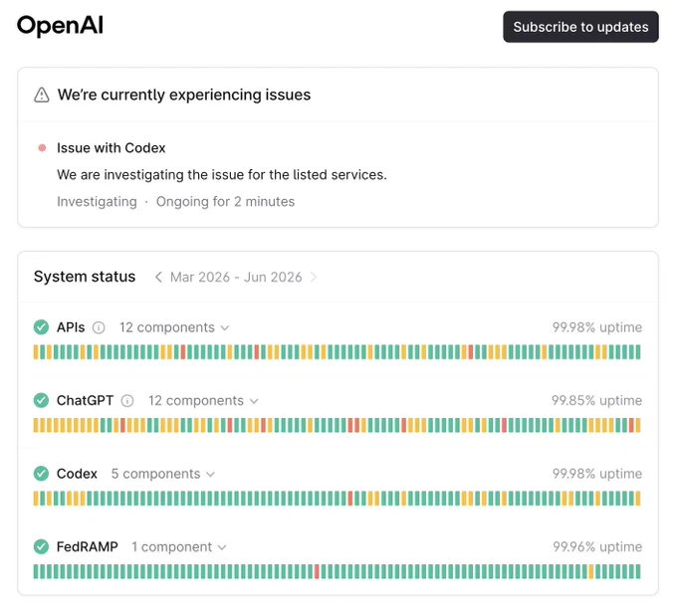Go to previous date range with left chevron

tap(158, 277)
